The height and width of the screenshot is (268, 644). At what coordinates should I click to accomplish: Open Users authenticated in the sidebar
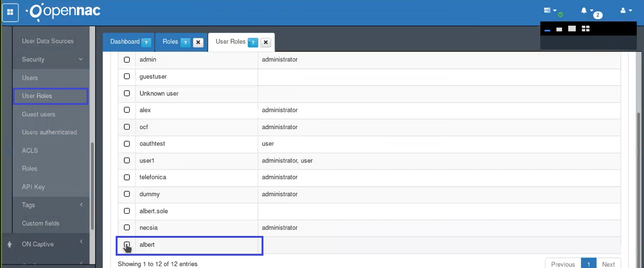(49, 132)
